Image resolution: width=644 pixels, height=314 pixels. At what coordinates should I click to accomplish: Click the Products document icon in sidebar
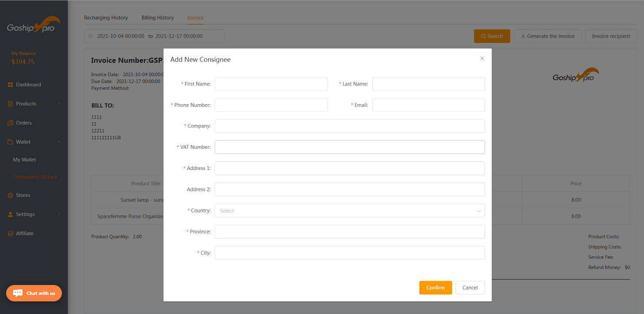click(10, 104)
